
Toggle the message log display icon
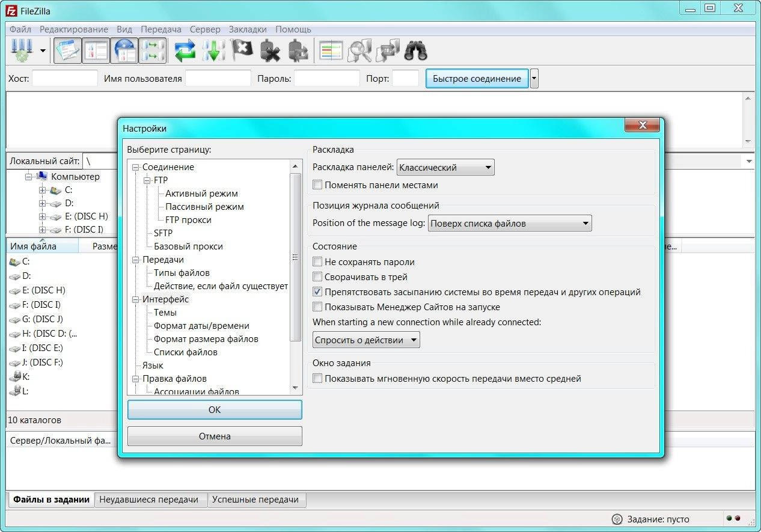pos(67,50)
